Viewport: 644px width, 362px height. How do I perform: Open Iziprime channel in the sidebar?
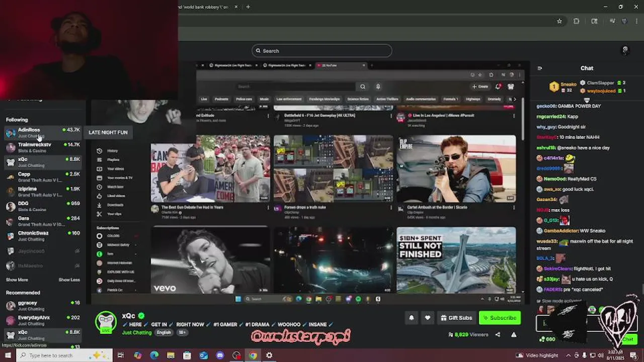(43, 192)
